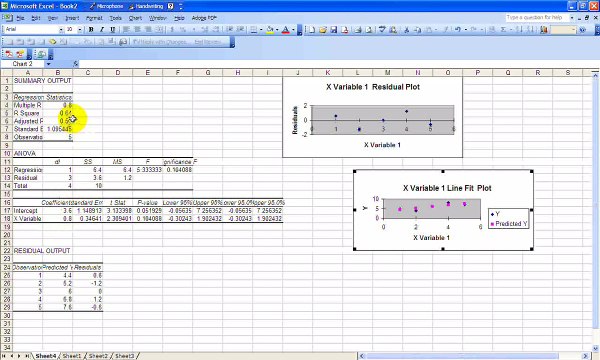Increase indent in the formatting toolbar
Image resolution: width=600 pixels, height=360 pixels.
[x=240, y=29]
